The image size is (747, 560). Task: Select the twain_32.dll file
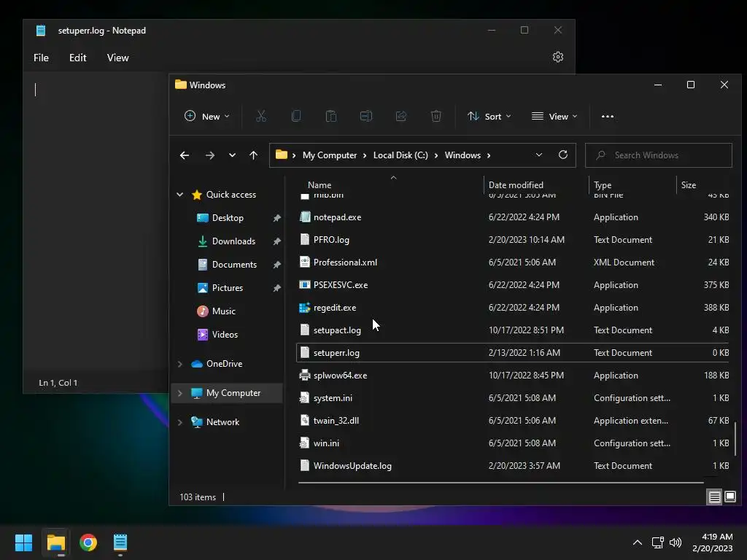(336, 421)
